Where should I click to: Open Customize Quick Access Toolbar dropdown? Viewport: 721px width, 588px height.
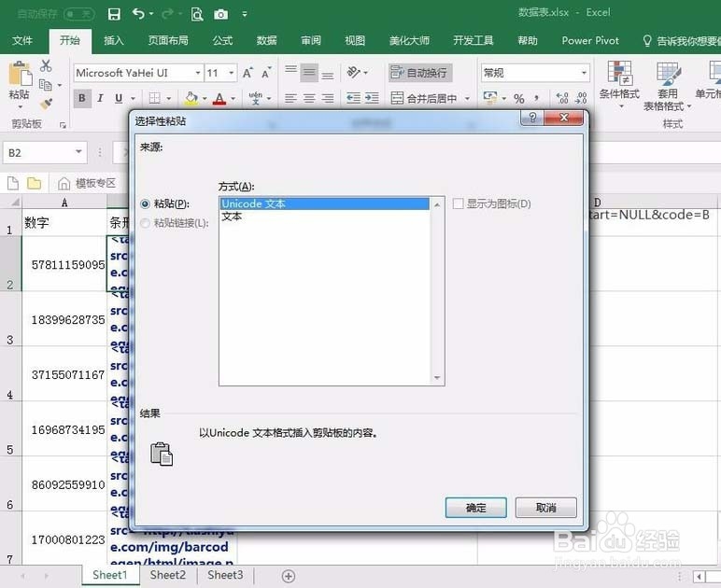click(245, 14)
